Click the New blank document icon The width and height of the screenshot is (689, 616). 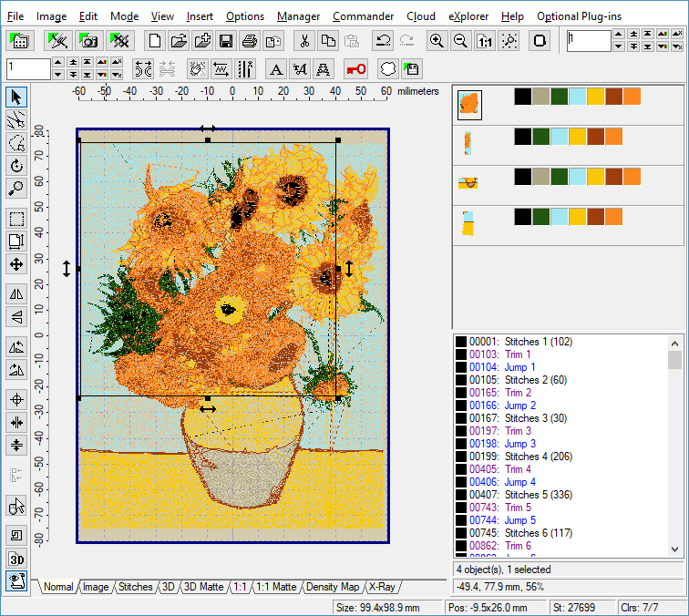click(155, 41)
